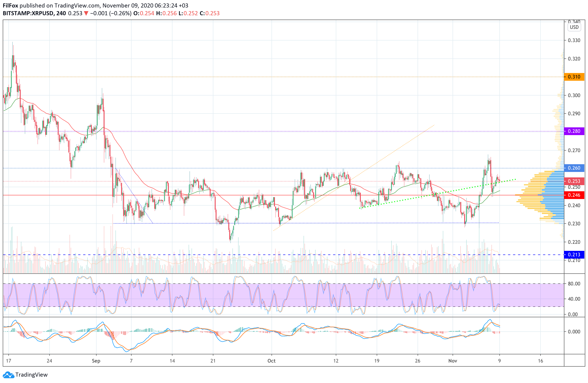The height and width of the screenshot is (383, 588).
Task: Click the USD currency label
Action: coord(574,27)
